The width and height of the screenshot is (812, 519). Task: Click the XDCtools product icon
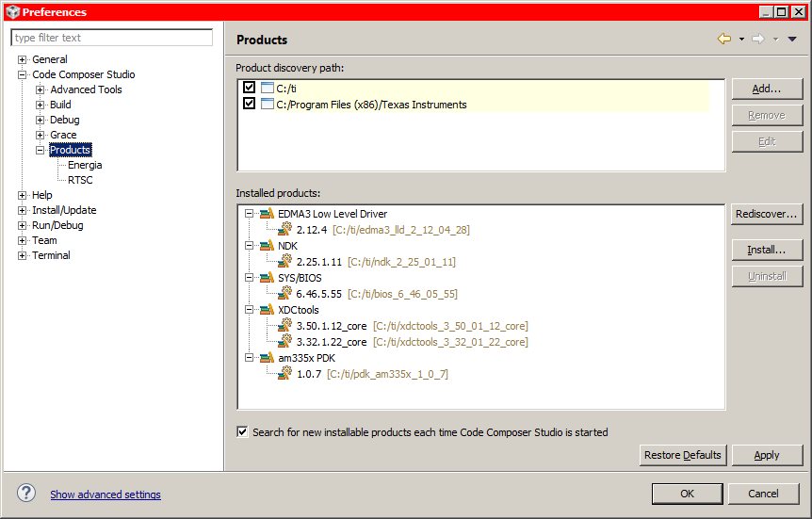coord(267,310)
